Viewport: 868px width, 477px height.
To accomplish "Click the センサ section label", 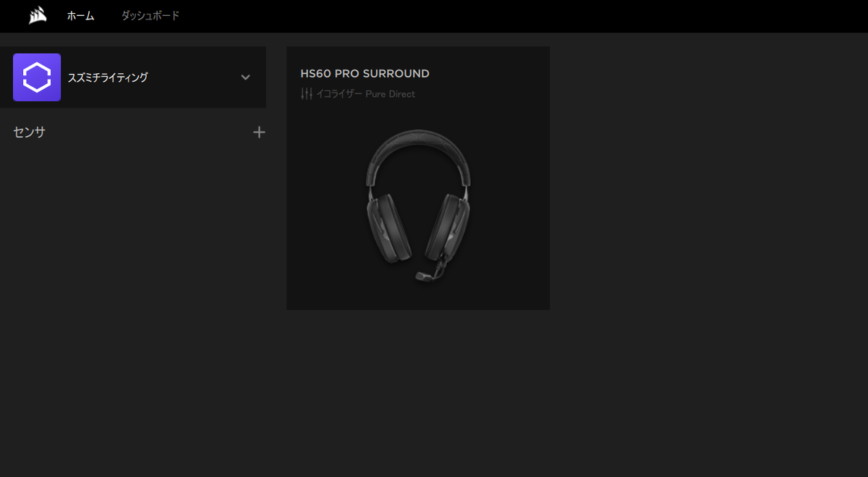I will pyautogui.click(x=30, y=132).
